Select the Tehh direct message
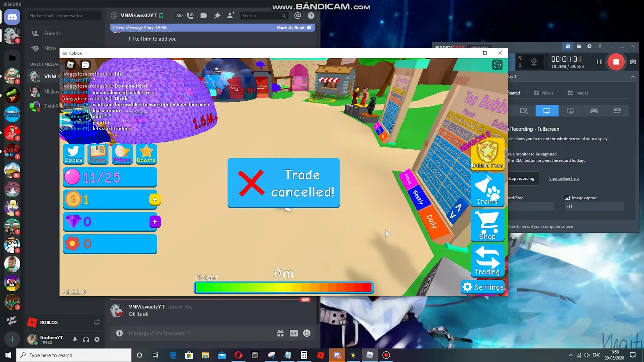The height and width of the screenshot is (362, 644). tap(45, 106)
